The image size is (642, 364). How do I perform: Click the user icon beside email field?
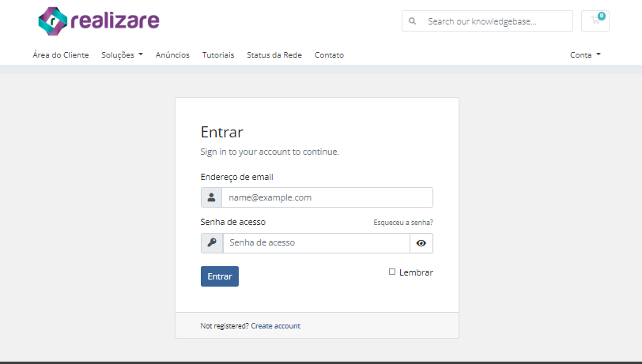[211, 197]
